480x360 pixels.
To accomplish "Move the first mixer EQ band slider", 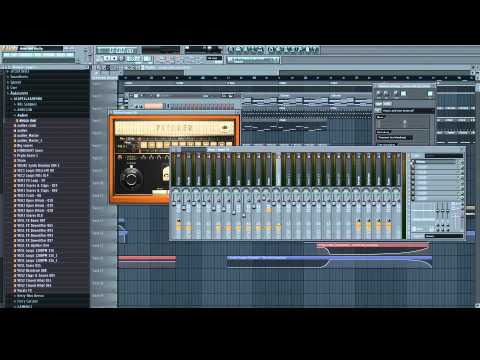I will (x=437, y=211).
